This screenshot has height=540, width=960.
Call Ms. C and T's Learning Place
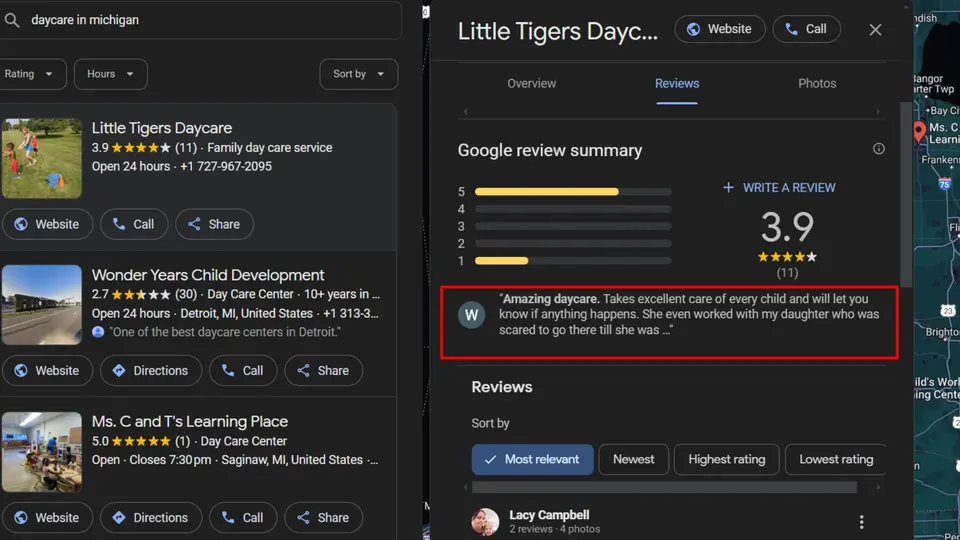click(x=243, y=517)
